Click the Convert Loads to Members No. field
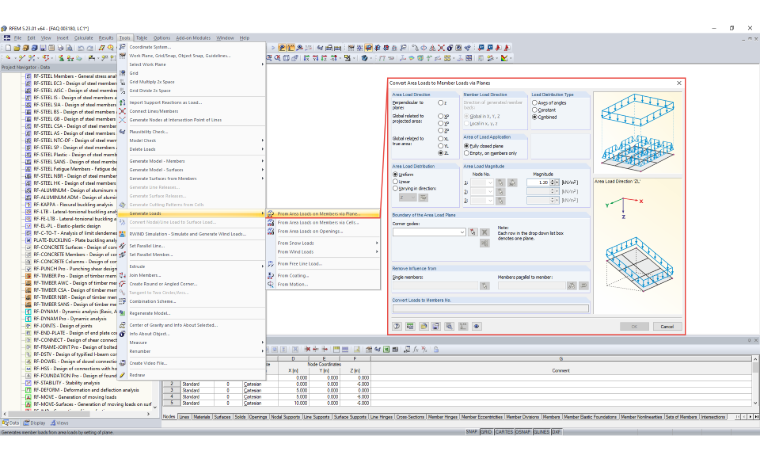The image size is (760, 459). tap(491, 309)
